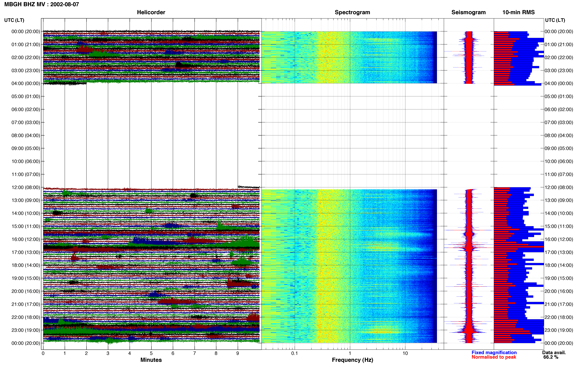Click left time label 10:00 (06:00)

point(26,161)
